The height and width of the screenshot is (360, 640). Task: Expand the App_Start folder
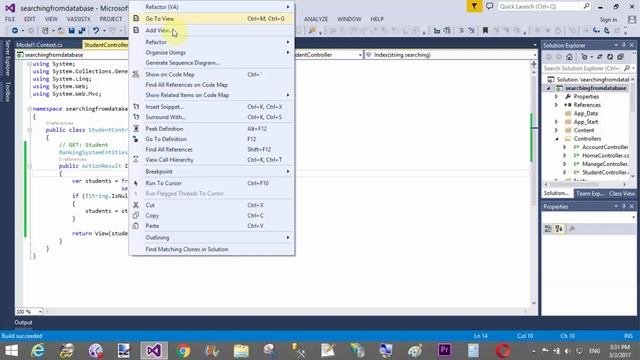(x=556, y=122)
